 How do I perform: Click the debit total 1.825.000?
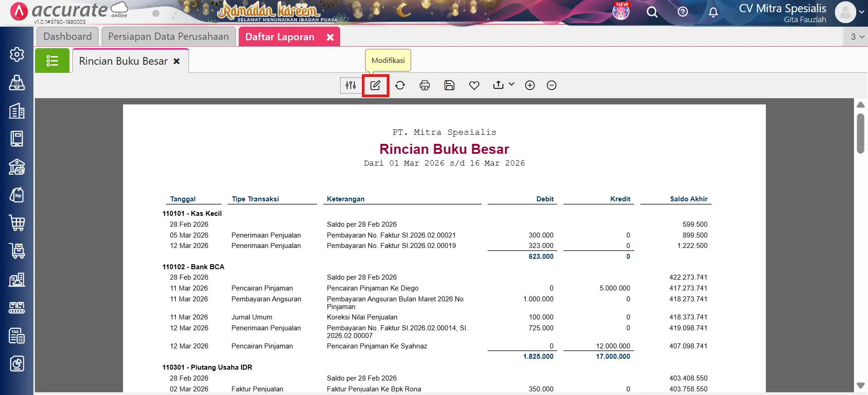[538, 357]
